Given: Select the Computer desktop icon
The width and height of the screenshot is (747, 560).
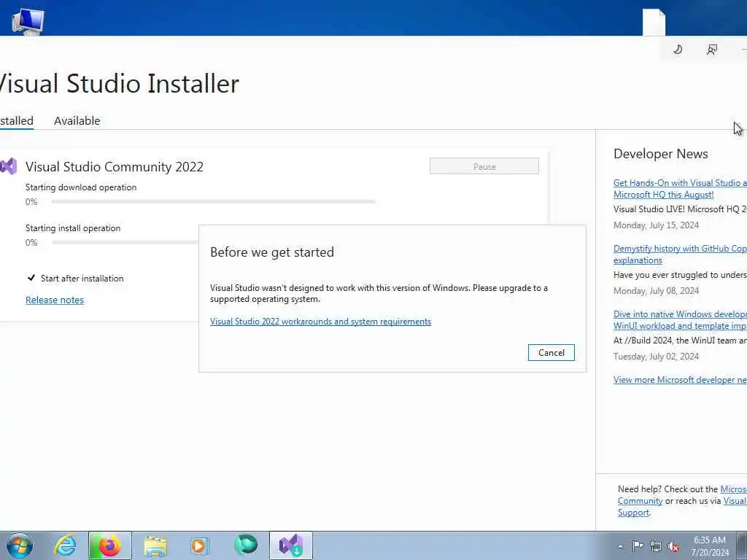Looking at the screenshot, I should 28,21.
